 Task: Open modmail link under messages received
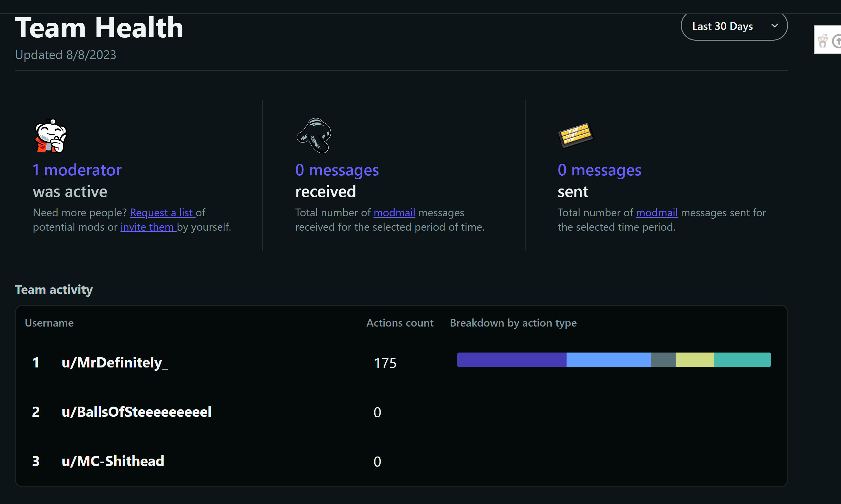394,213
